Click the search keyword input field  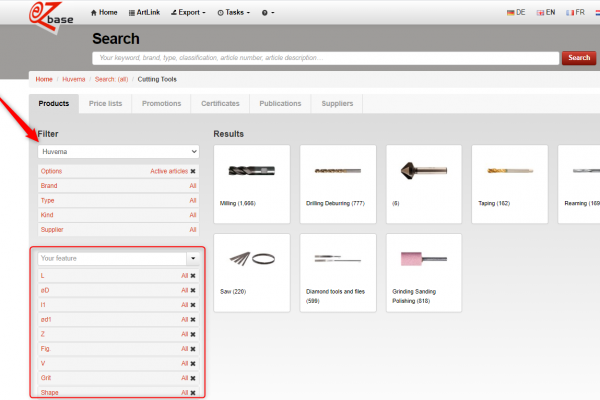coord(325,58)
